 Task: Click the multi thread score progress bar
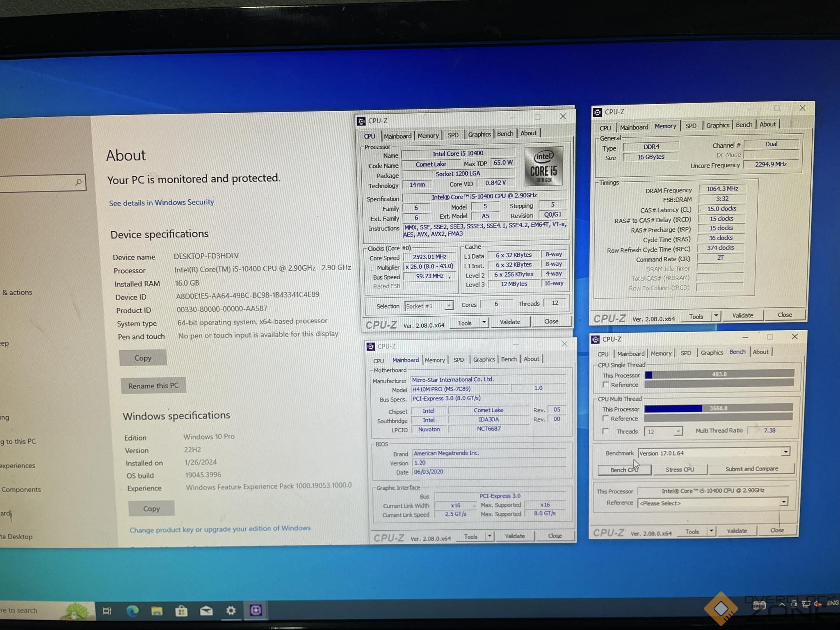718,408
